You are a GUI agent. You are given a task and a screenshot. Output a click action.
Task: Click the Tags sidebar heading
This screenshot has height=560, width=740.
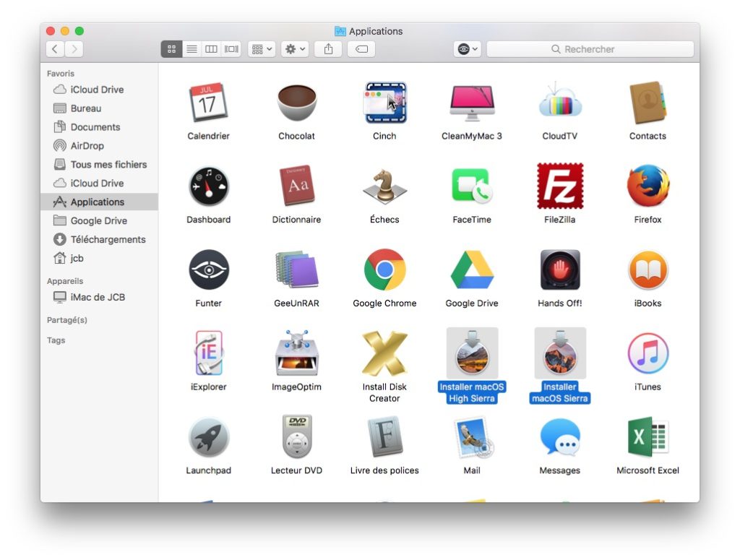pyautogui.click(x=56, y=340)
